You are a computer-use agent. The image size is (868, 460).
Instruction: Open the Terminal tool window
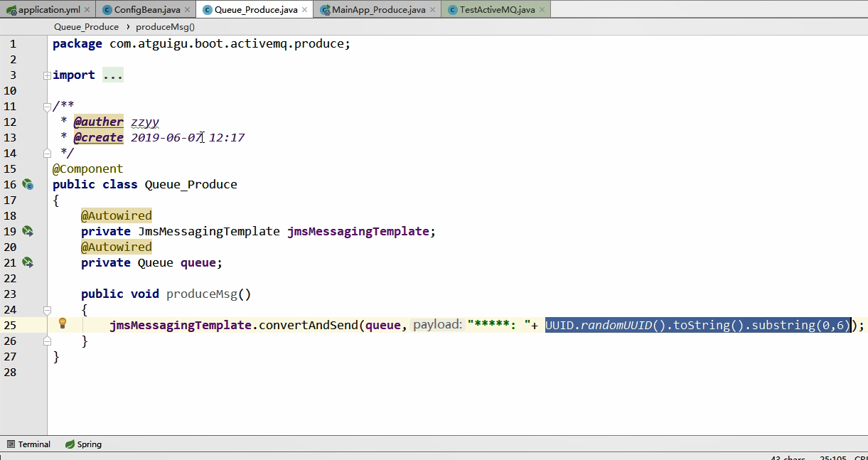coord(28,444)
